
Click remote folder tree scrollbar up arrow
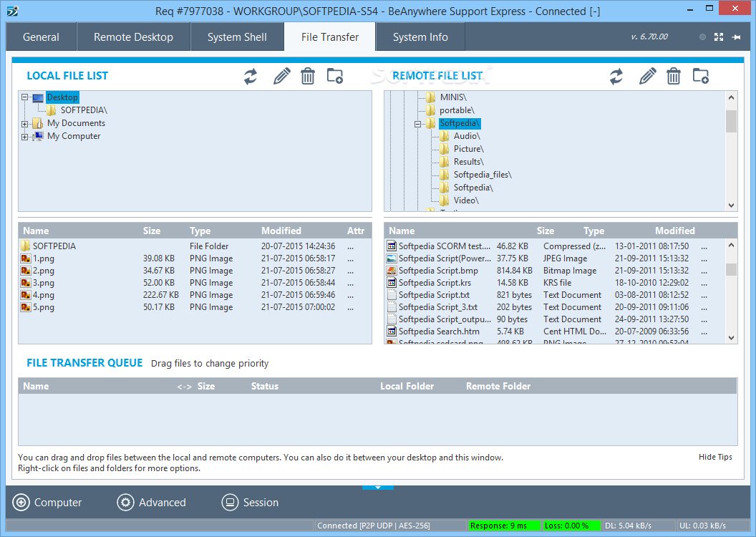[731, 97]
